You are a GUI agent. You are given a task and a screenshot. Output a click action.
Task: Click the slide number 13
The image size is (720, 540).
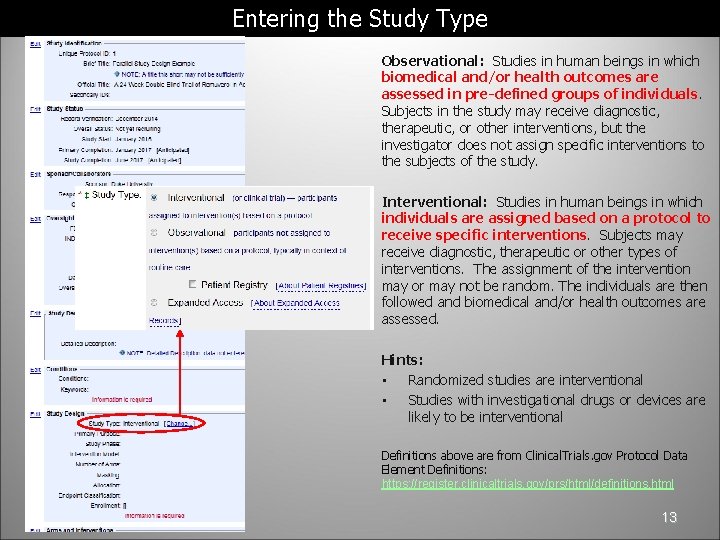[669, 518]
